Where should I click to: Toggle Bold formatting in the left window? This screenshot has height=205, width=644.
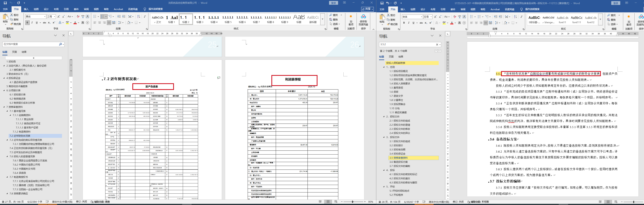(x=27, y=23)
